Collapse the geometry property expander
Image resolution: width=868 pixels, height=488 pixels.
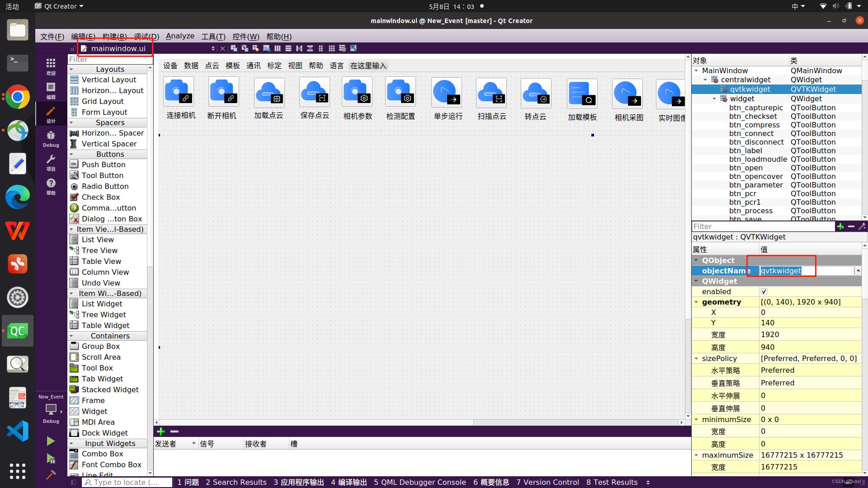pyautogui.click(x=696, y=302)
